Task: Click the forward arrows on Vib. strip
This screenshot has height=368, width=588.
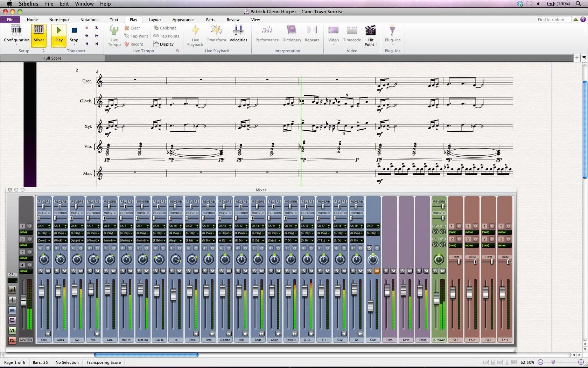Action: [x=97, y=334]
